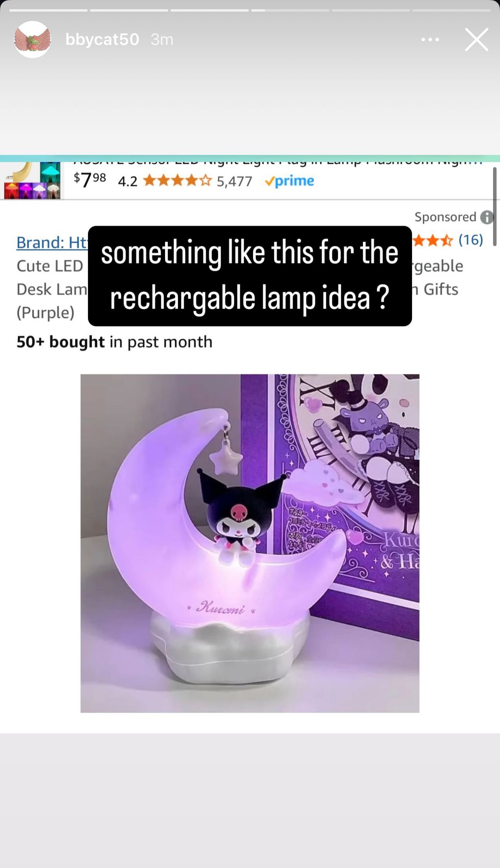Click the Sponsored info icon
500x868 pixels.
point(487,217)
